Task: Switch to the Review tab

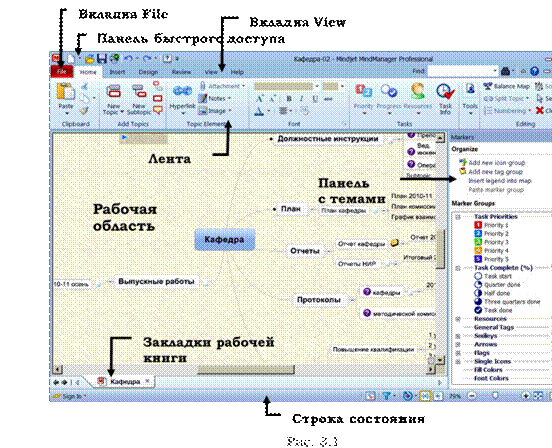Action: (181, 72)
